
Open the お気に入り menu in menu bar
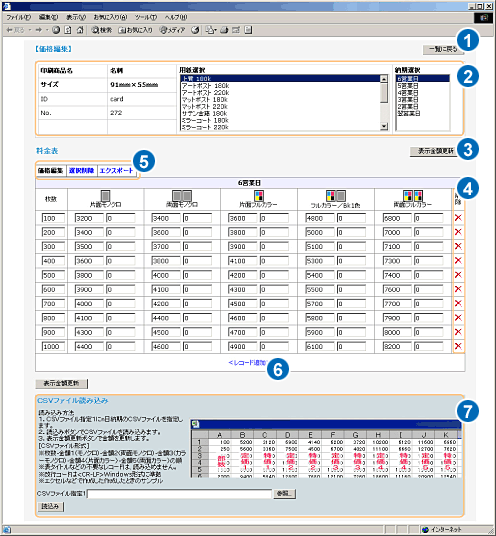[x=110, y=17]
